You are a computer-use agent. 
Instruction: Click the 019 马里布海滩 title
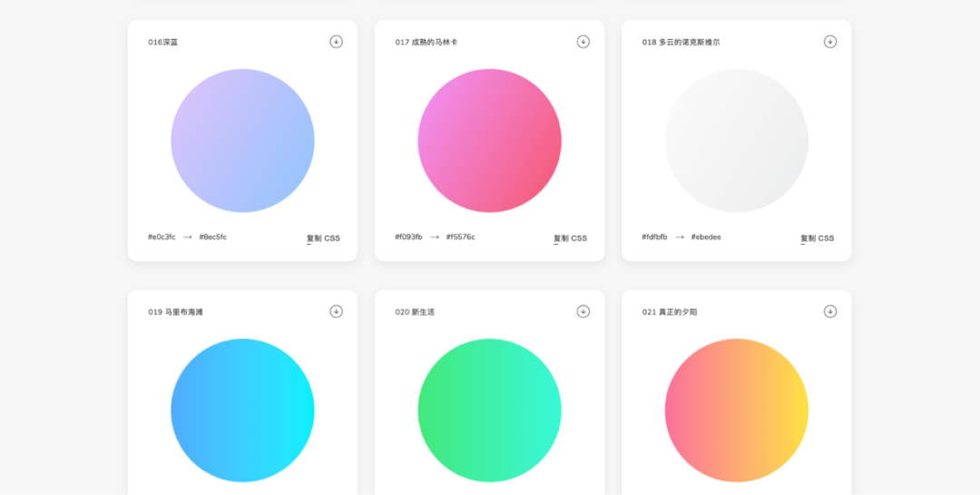176,312
